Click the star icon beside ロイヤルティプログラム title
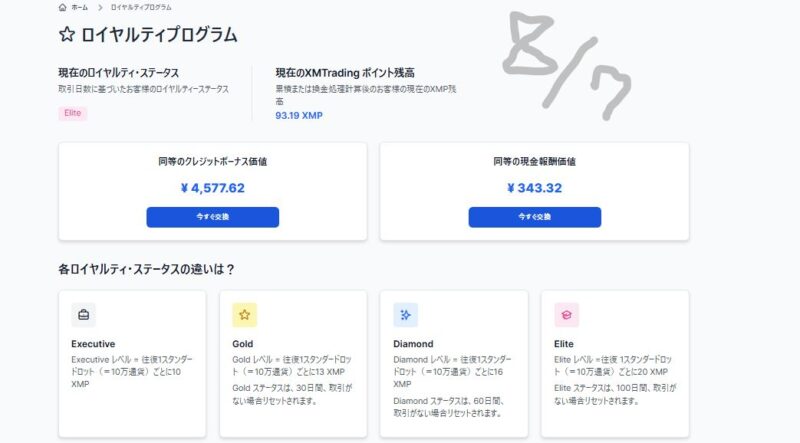 tap(67, 35)
